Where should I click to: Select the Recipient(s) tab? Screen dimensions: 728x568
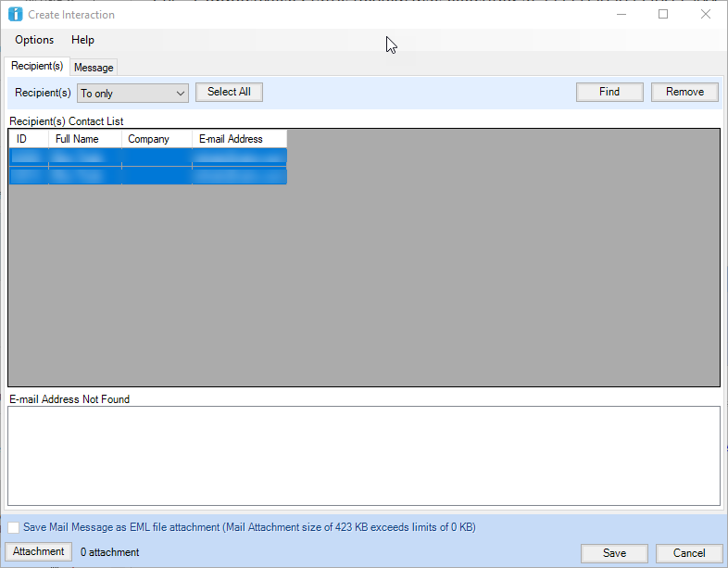pos(37,66)
